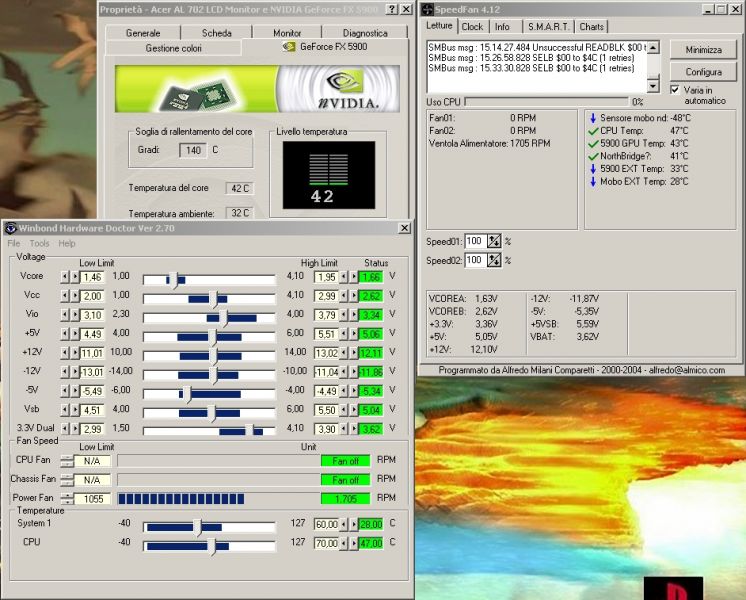Click the Speed01 value field
The image size is (746, 600).
pyautogui.click(x=475, y=241)
